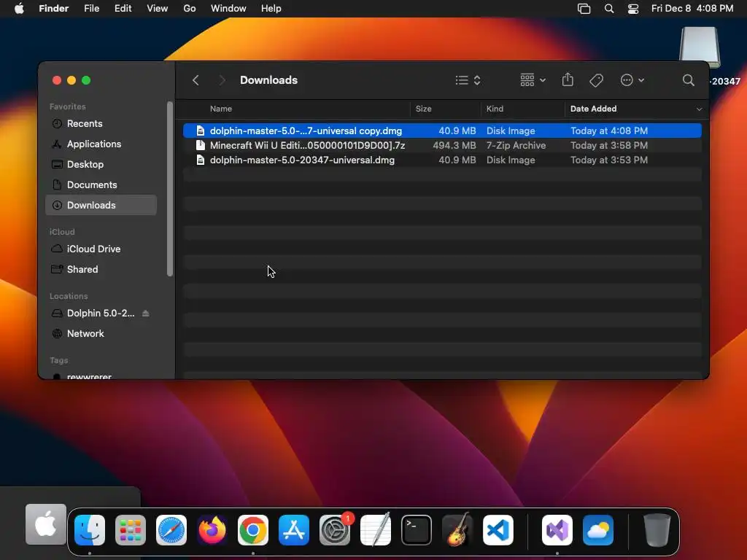This screenshot has width=747, height=560.
Task: Select dolphin-master universal copy.dmg file
Action: click(x=442, y=131)
